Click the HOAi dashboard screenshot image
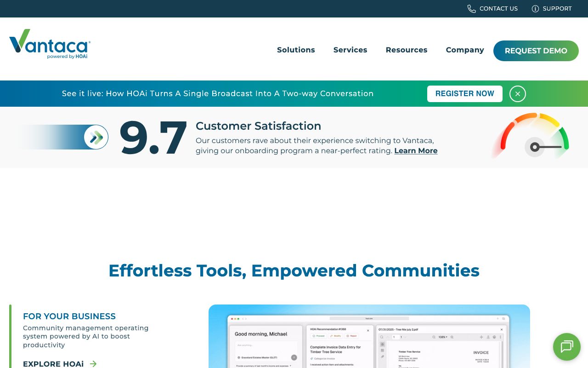Image resolution: width=588 pixels, height=368 pixels. [369, 336]
